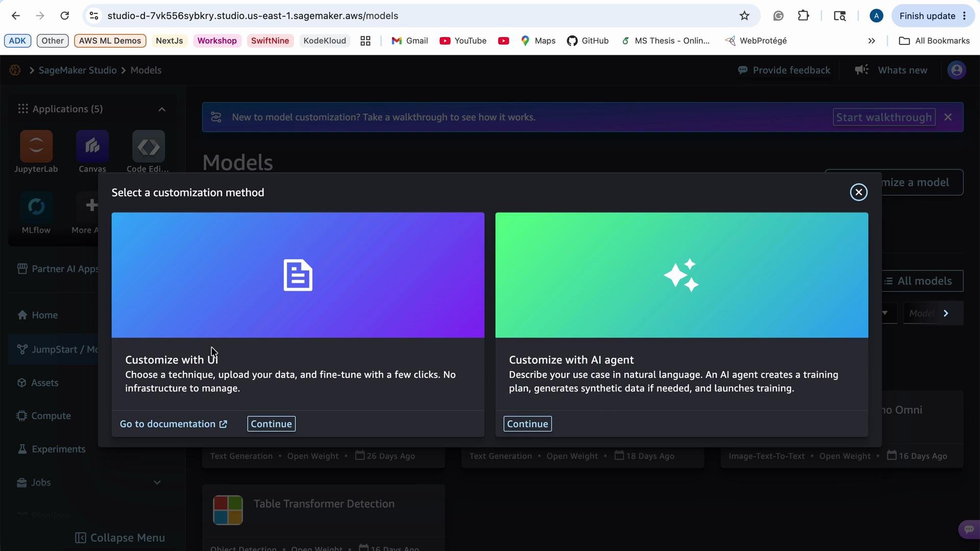
Task: Dismiss the model customization walkthrough banner
Action: click(x=948, y=117)
